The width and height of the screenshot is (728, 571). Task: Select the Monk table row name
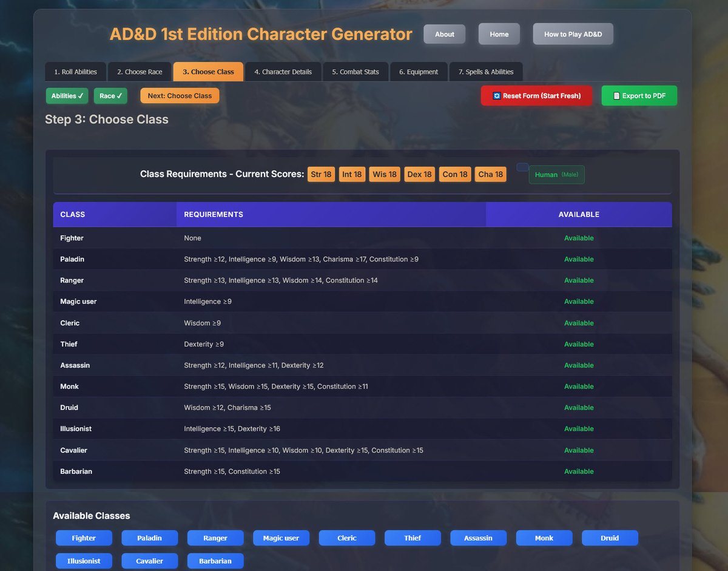69,387
